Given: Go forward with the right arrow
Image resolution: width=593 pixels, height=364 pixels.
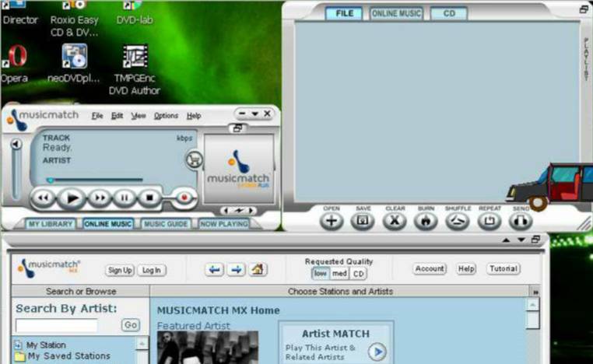Looking at the screenshot, I should 237,270.
